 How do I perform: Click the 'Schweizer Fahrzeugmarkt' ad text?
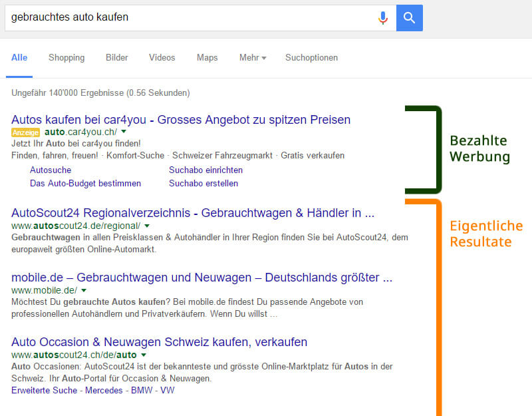coord(222,156)
